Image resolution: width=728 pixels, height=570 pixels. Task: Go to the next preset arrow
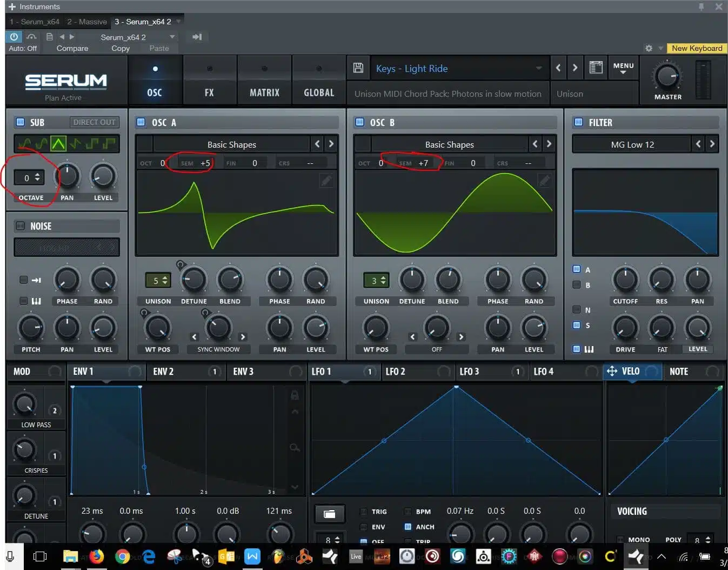pos(575,68)
